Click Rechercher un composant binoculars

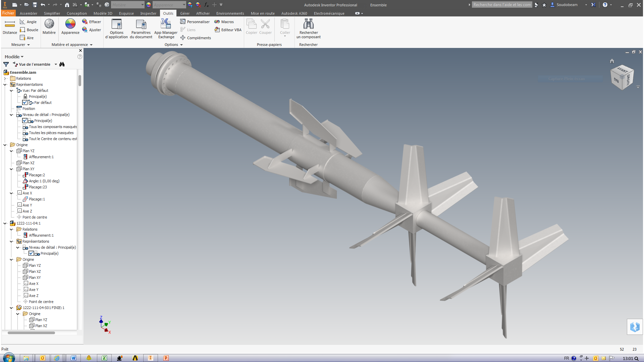pos(309,29)
